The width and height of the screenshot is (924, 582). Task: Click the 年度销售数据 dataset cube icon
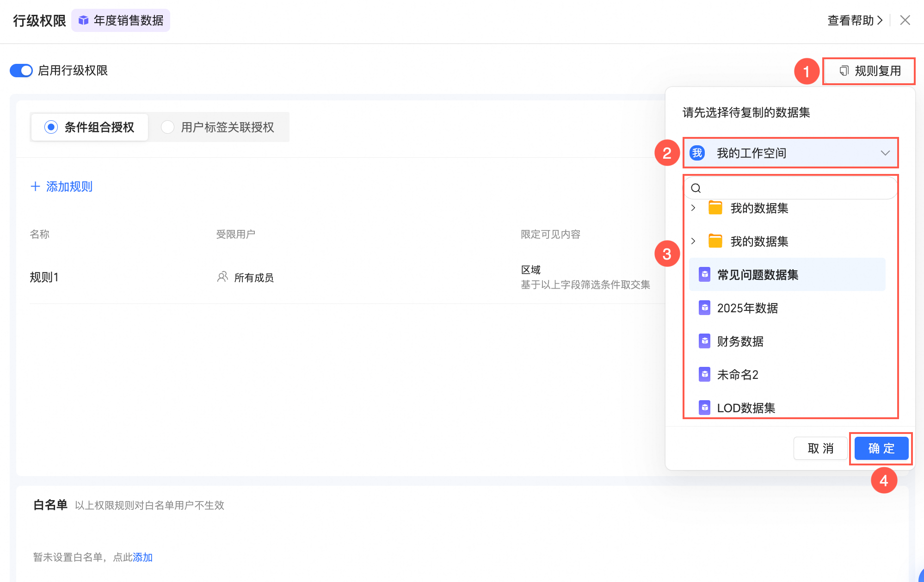pyautogui.click(x=83, y=20)
